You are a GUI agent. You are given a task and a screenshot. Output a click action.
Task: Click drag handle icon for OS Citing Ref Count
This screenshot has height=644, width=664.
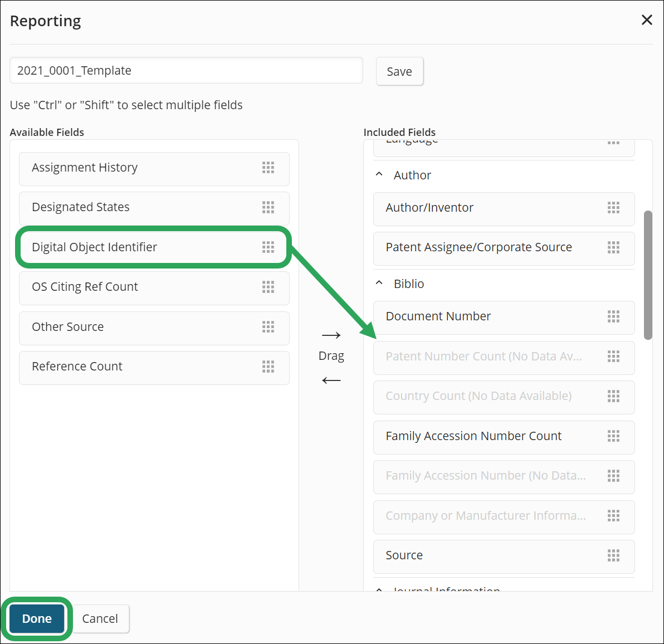(x=268, y=287)
